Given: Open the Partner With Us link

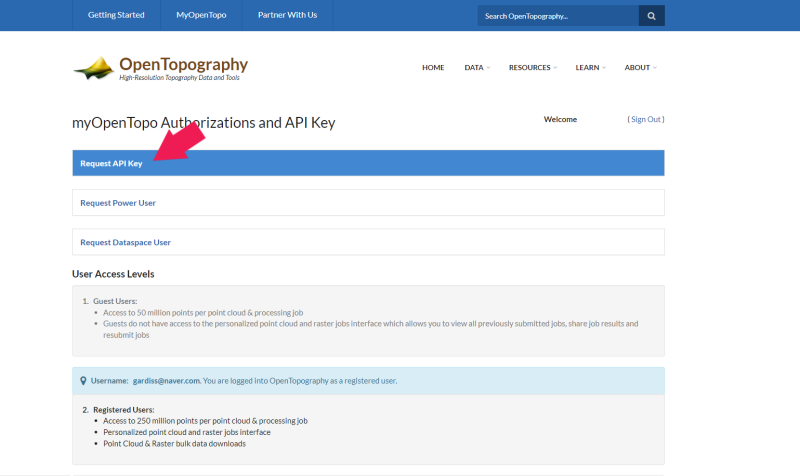Looking at the screenshot, I should (287, 15).
